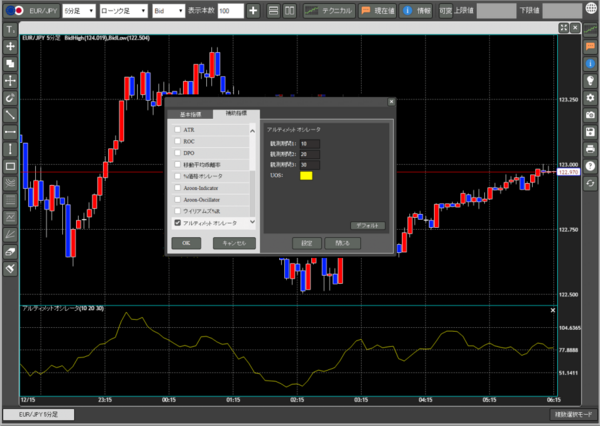Select the Gann fan angle tool
Image resolution: width=600 pixels, height=426 pixels.
[x=10, y=235]
